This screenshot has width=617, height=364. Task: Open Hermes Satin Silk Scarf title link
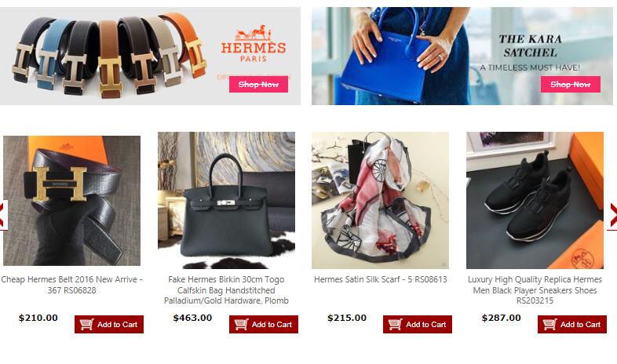pos(381,279)
